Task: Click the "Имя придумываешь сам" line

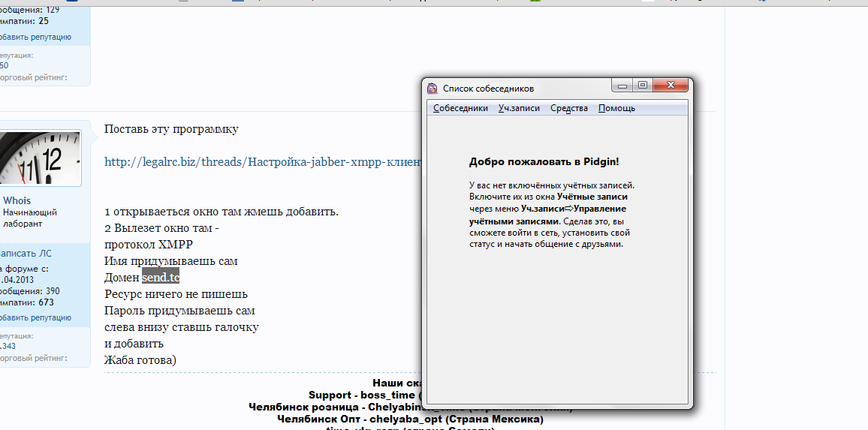Action: point(171,260)
